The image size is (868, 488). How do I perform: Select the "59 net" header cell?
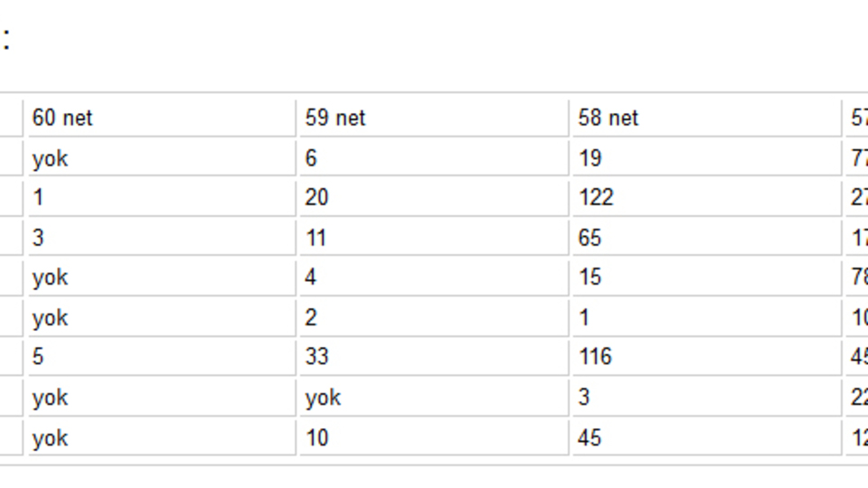pyautogui.click(x=335, y=118)
